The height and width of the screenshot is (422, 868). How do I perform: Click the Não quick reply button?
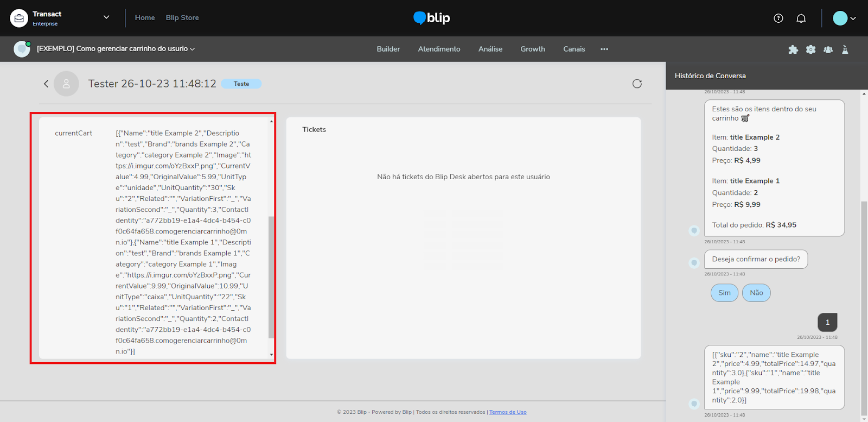756,293
